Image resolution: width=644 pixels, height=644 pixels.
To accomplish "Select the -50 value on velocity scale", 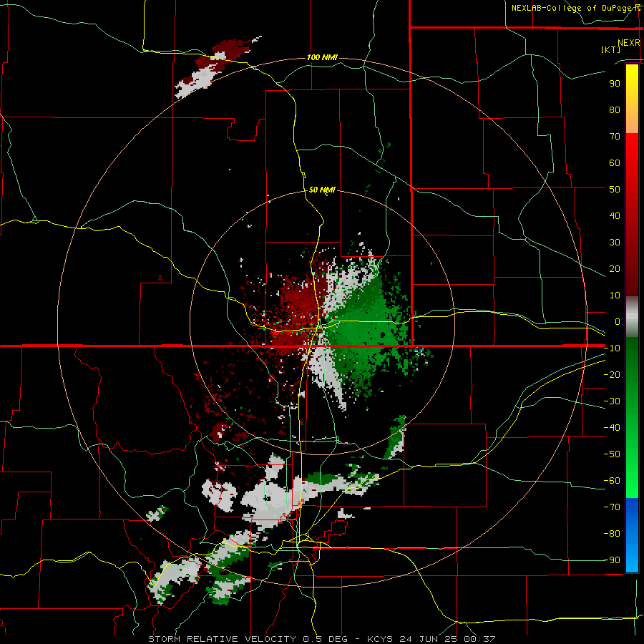I will 612,454.
